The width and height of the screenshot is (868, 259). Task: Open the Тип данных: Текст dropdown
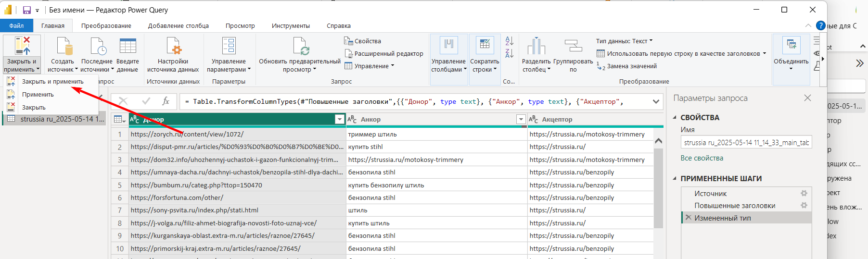(x=624, y=41)
